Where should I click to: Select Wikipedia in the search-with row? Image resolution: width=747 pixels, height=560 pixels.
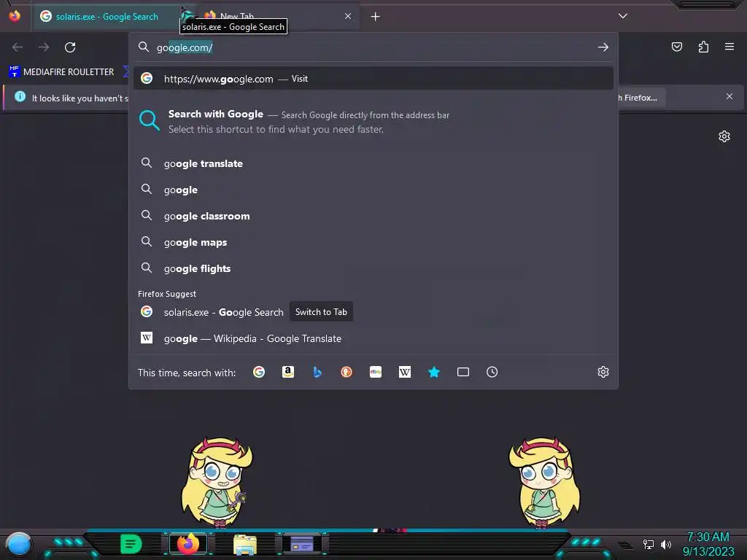[x=404, y=372]
